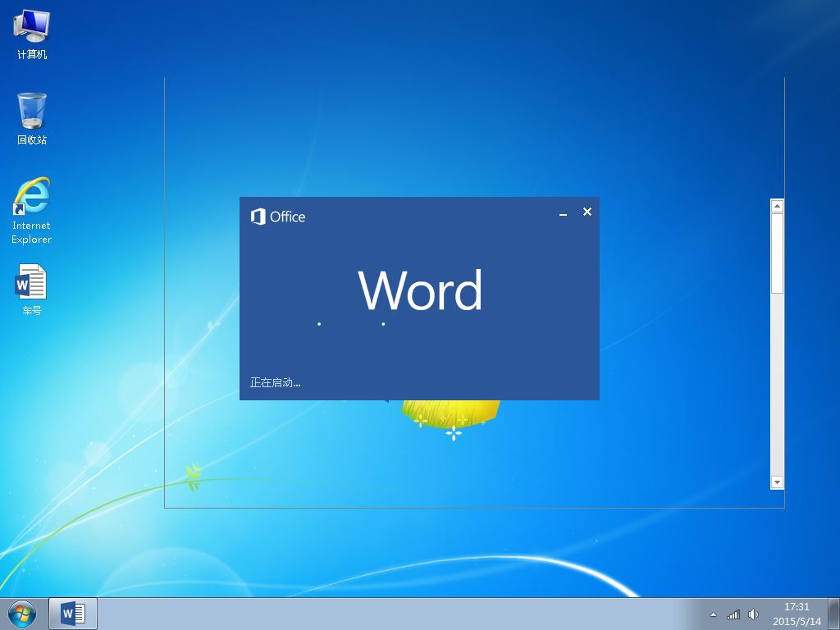Select the 回收站 recycle bin icon

(32, 119)
